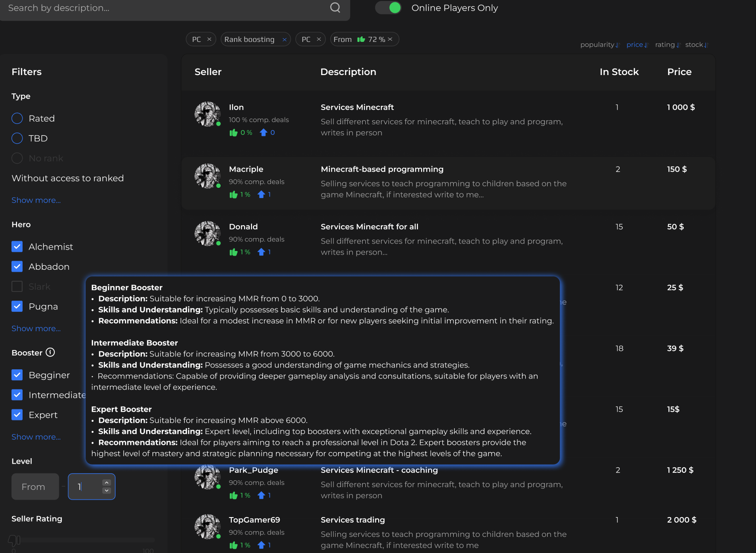
Task: Open Macriple's seller name link
Action: 246,169
